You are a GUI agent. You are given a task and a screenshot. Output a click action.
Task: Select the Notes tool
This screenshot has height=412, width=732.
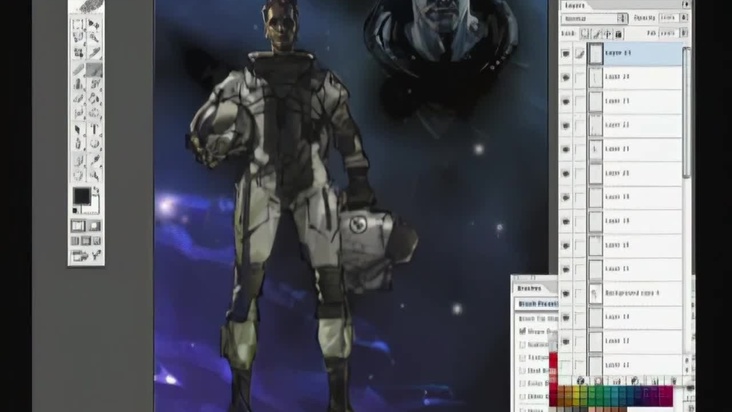pos(78,161)
